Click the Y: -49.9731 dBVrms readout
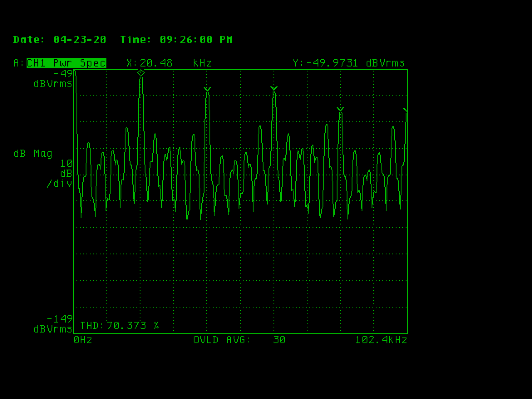The width and height of the screenshot is (532, 399). click(x=349, y=63)
